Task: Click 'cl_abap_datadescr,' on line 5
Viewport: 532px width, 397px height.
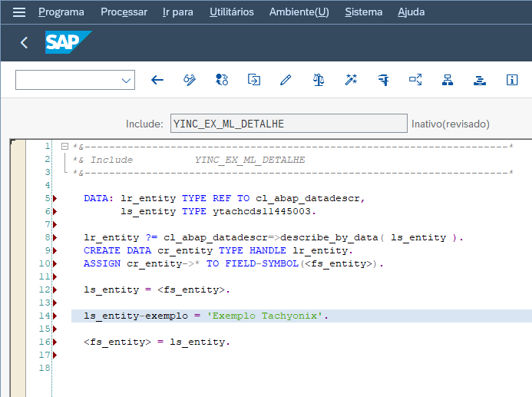Action: click(x=310, y=198)
